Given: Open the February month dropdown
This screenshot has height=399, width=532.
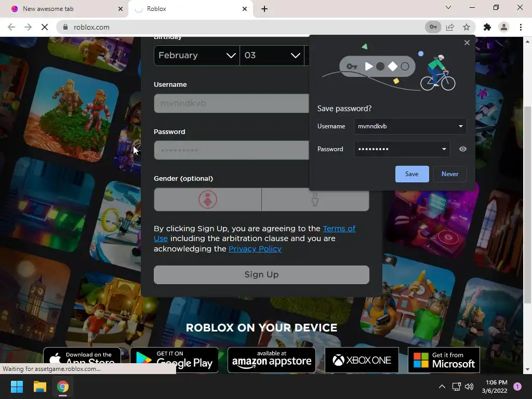Looking at the screenshot, I should [197, 55].
